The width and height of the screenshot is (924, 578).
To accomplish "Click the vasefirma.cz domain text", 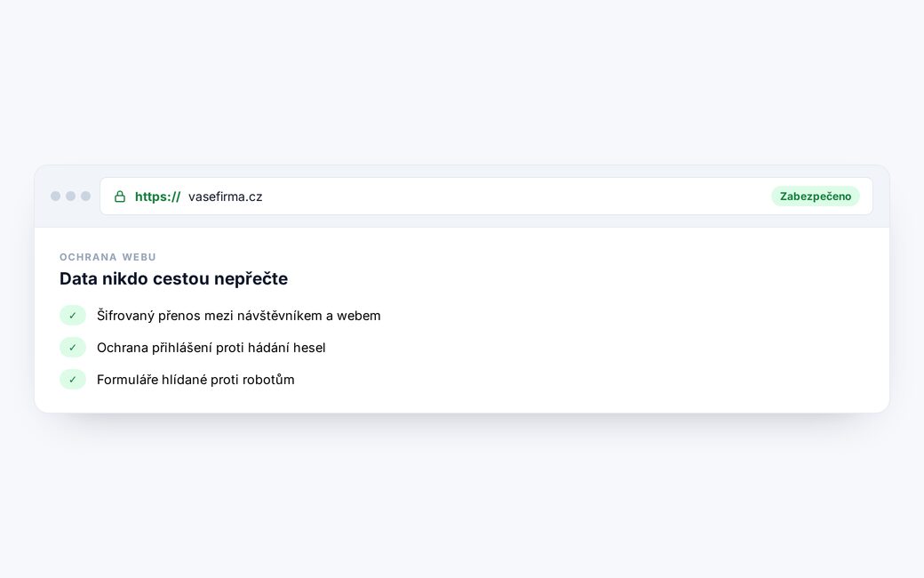I will point(225,197).
